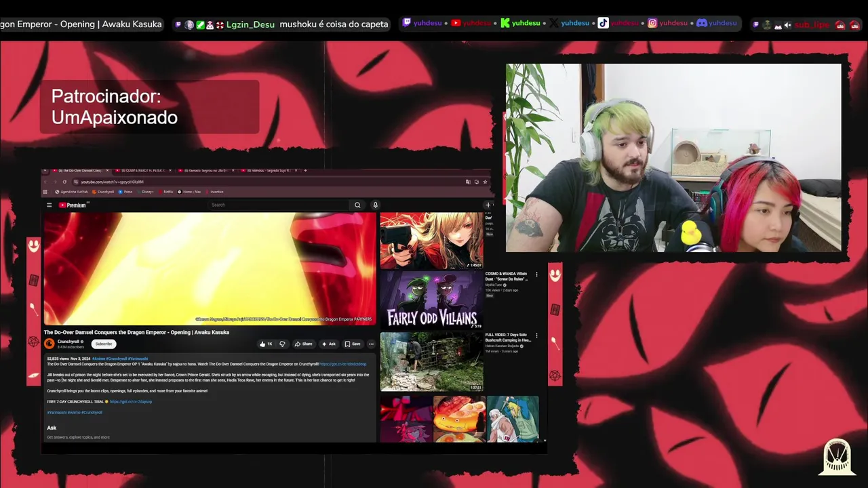Viewport: 868px width, 488px height.
Task: Open the Calcifer fire Shorts thumbnail
Action: (x=460, y=419)
